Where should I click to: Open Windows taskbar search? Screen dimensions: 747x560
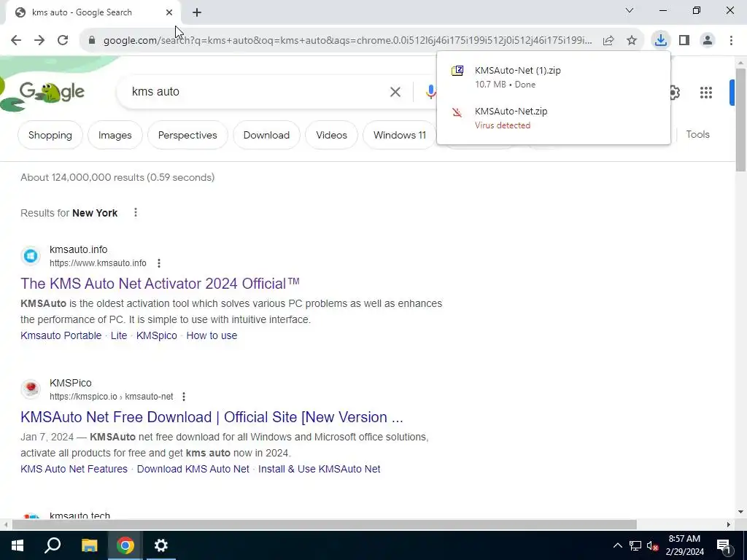coord(53,545)
